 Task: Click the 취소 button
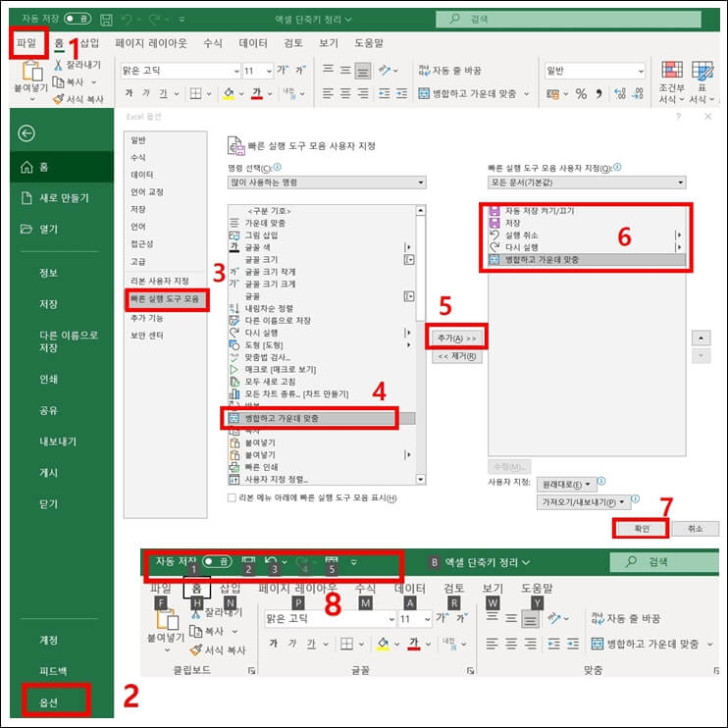tap(695, 529)
